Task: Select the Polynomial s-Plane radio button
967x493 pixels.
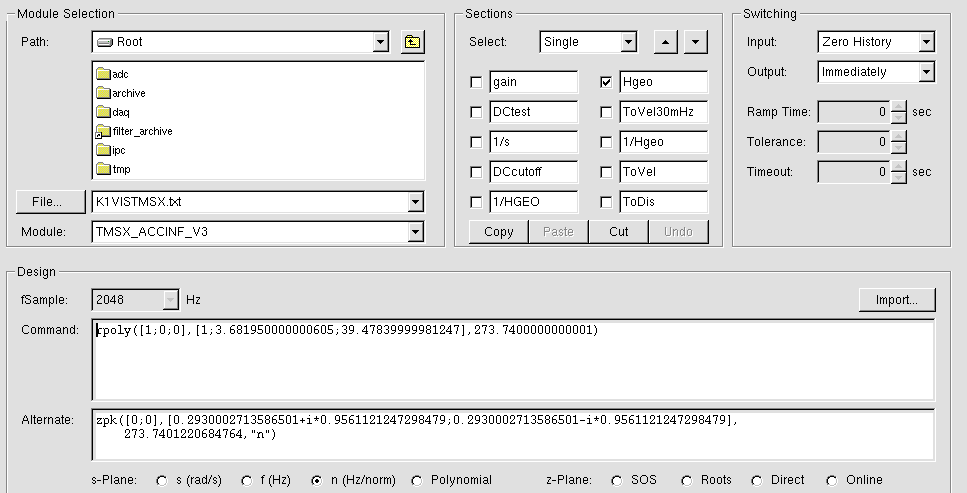Action: click(x=418, y=480)
